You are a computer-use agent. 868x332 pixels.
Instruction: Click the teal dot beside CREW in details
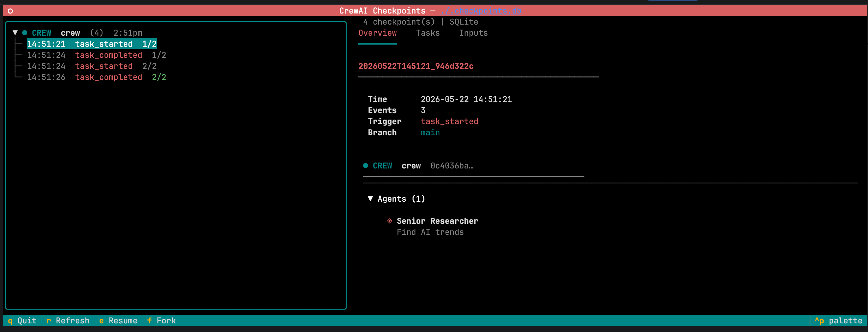(x=366, y=165)
